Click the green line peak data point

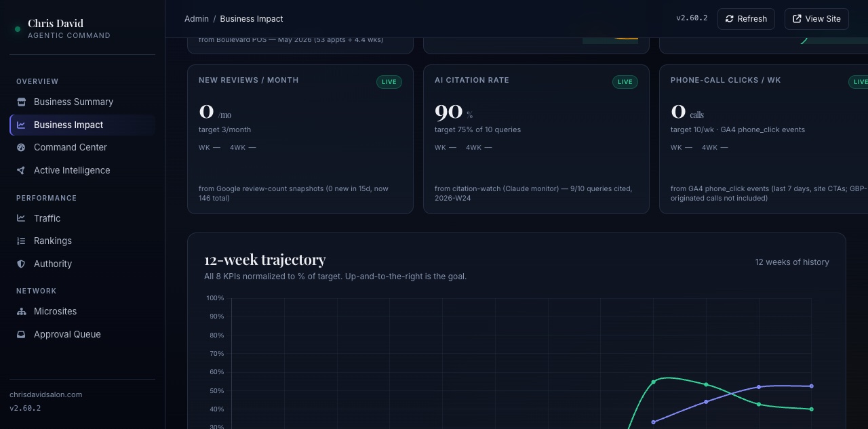coord(654,382)
